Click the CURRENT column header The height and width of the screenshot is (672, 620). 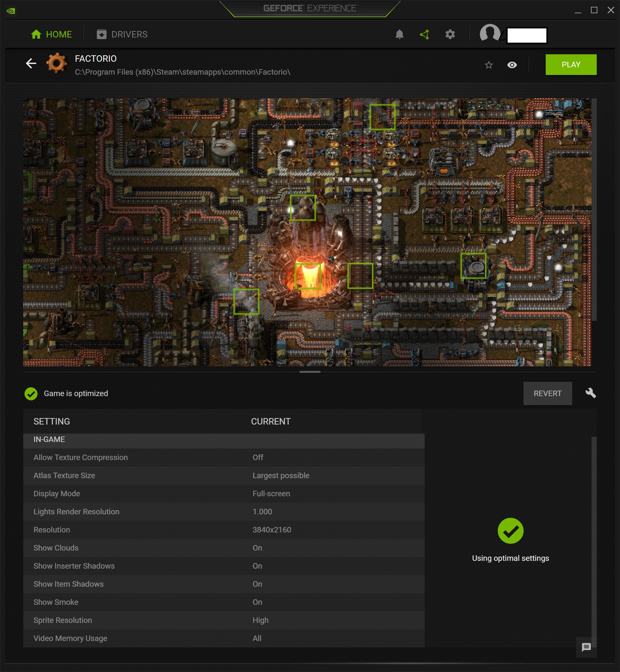coord(271,422)
